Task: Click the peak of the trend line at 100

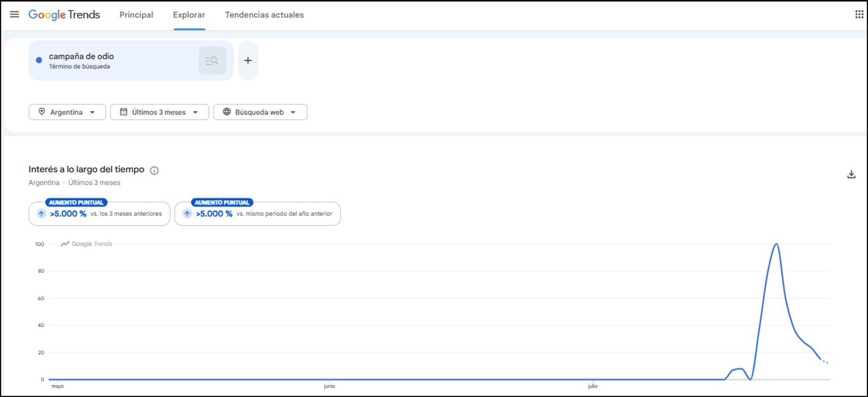Action: click(776, 244)
